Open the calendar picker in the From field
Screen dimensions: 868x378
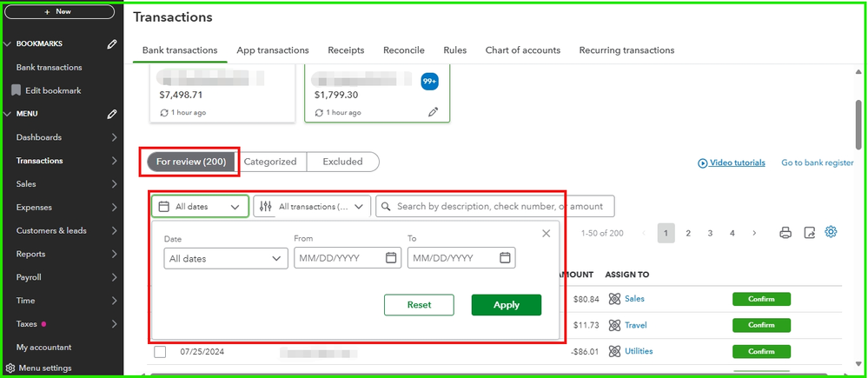point(391,258)
